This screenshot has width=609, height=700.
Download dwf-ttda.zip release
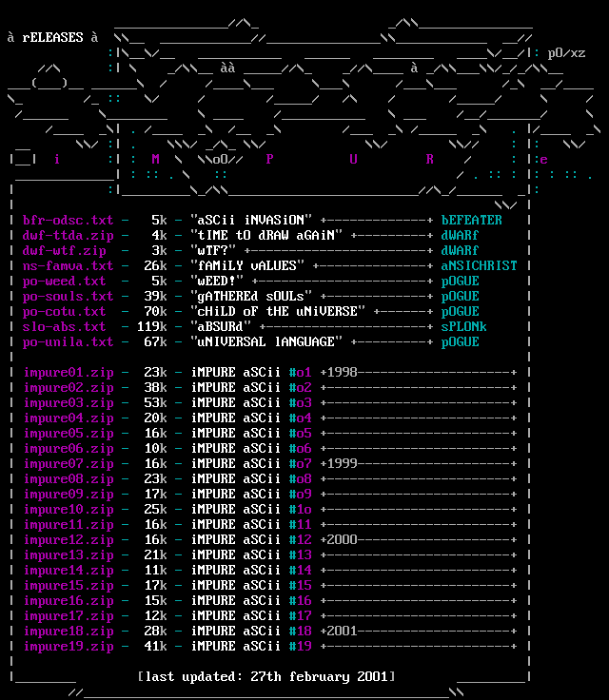click(x=68, y=235)
